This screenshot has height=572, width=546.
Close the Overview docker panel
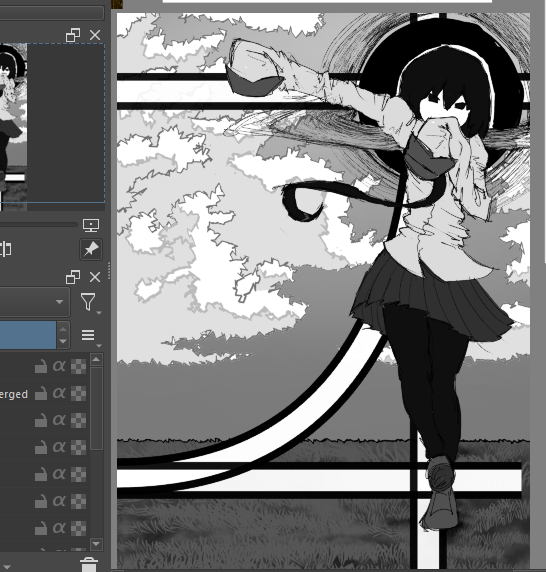click(x=95, y=35)
